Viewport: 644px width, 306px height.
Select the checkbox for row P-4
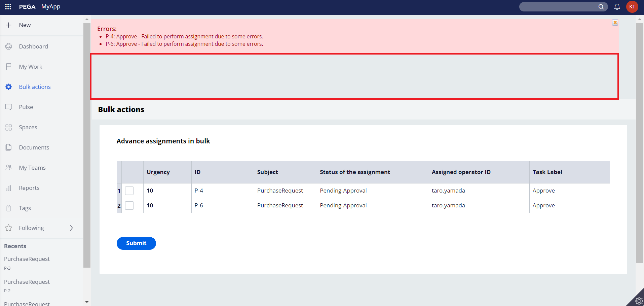point(129,191)
